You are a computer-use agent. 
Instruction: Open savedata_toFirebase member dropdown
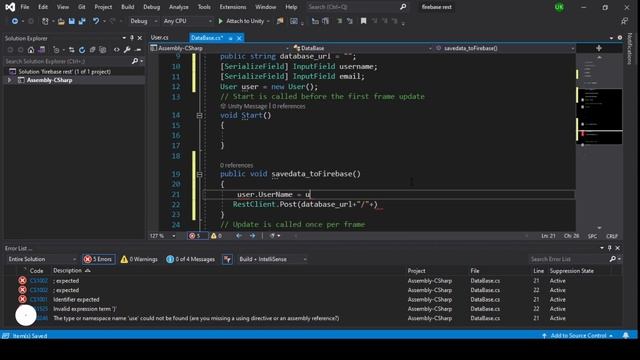(x=505, y=48)
